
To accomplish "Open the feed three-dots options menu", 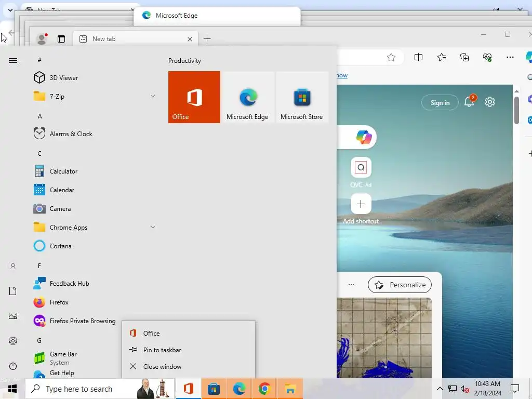I will [x=351, y=285].
